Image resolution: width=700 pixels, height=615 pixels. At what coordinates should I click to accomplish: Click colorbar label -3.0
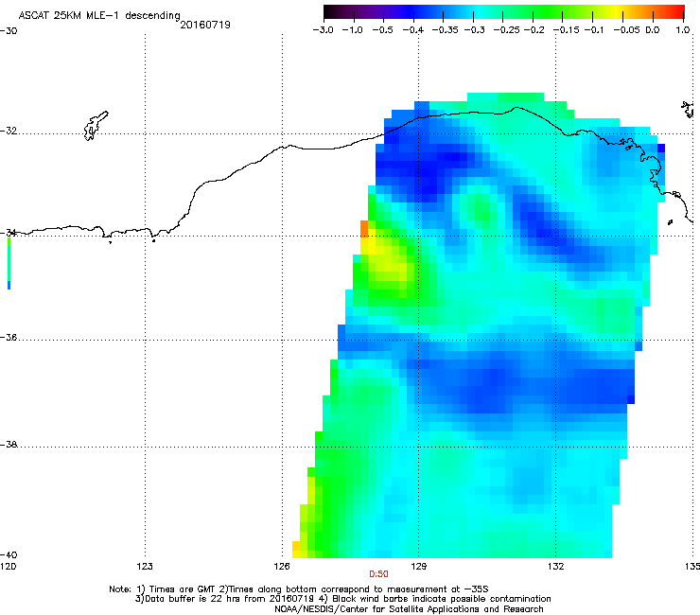tap(323, 30)
